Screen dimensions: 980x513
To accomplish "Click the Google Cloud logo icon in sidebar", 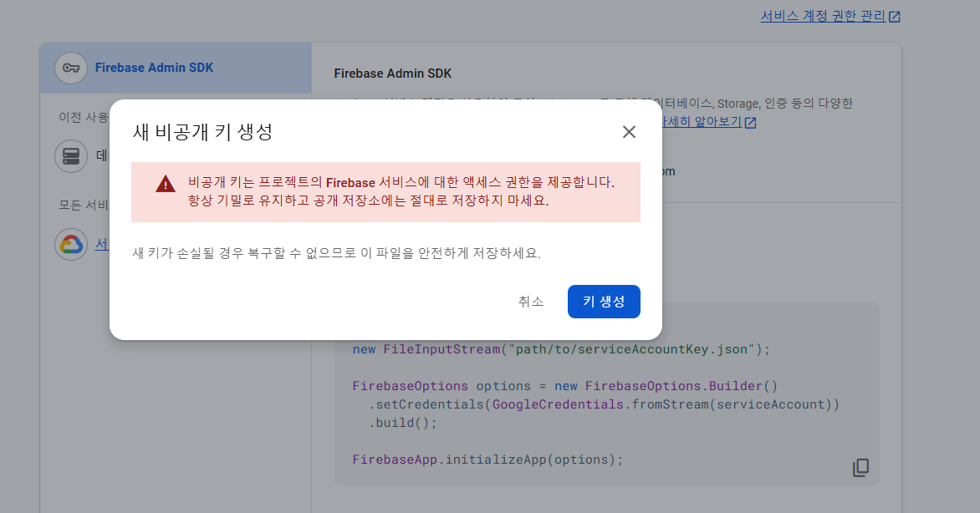I will click(x=71, y=244).
